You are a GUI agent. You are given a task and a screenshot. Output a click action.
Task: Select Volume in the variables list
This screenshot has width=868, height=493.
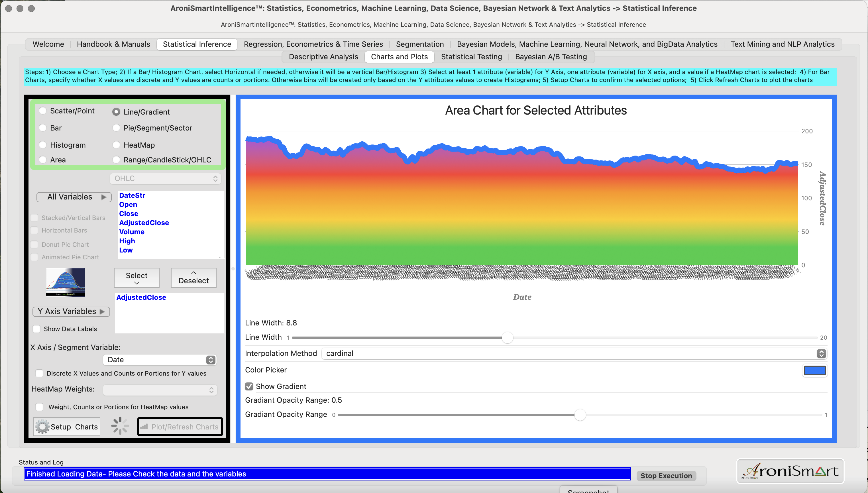click(132, 232)
